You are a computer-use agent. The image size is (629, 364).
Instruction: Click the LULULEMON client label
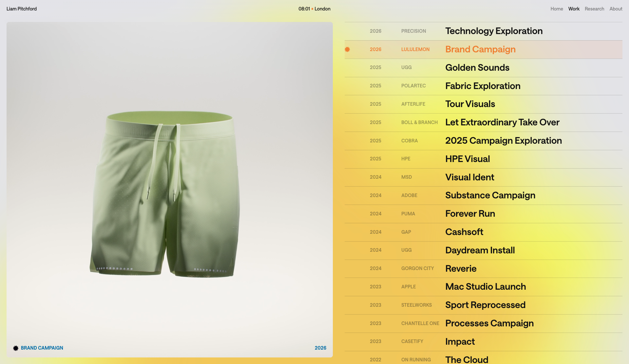[x=415, y=49]
